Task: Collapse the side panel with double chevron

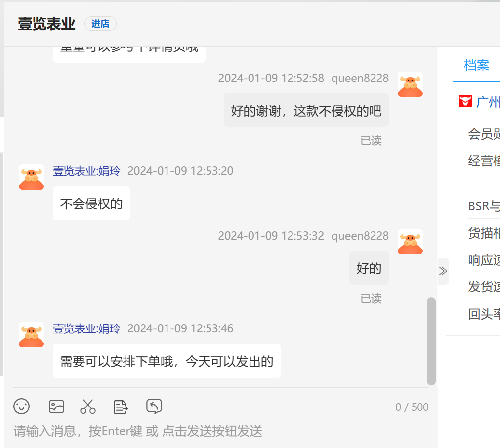Action: click(x=443, y=271)
